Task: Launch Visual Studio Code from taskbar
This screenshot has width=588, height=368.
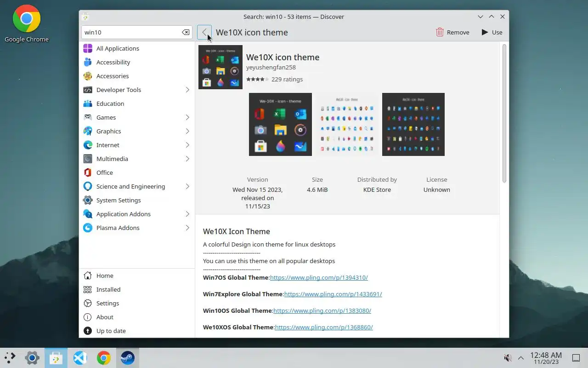Action: pyautogui.click(x=80, y=358)
